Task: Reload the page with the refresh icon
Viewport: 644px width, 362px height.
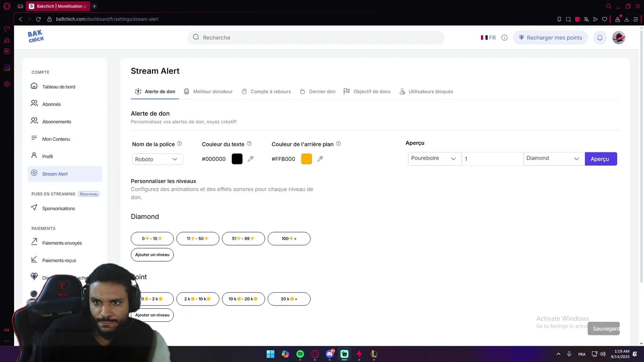Action: pos(38,19)
